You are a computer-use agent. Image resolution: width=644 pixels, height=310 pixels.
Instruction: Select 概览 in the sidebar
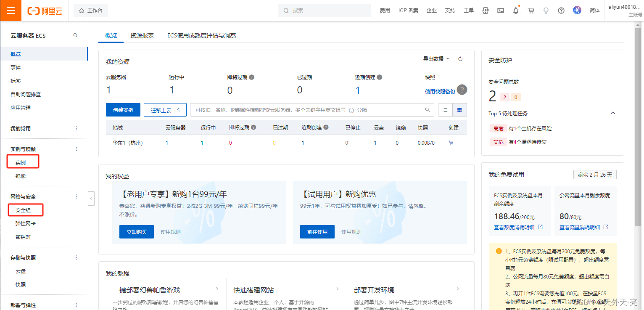click(x=44, y=54)
